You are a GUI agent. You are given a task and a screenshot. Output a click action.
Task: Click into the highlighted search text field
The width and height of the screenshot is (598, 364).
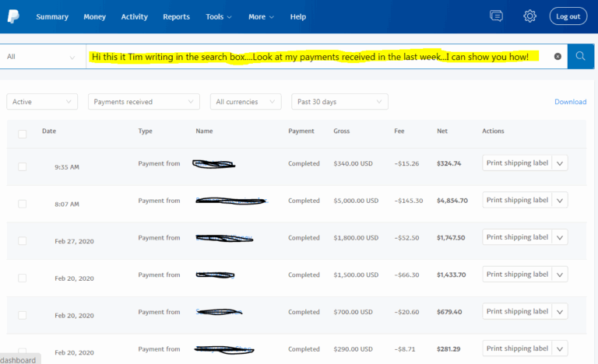click(x=311, y=57)
